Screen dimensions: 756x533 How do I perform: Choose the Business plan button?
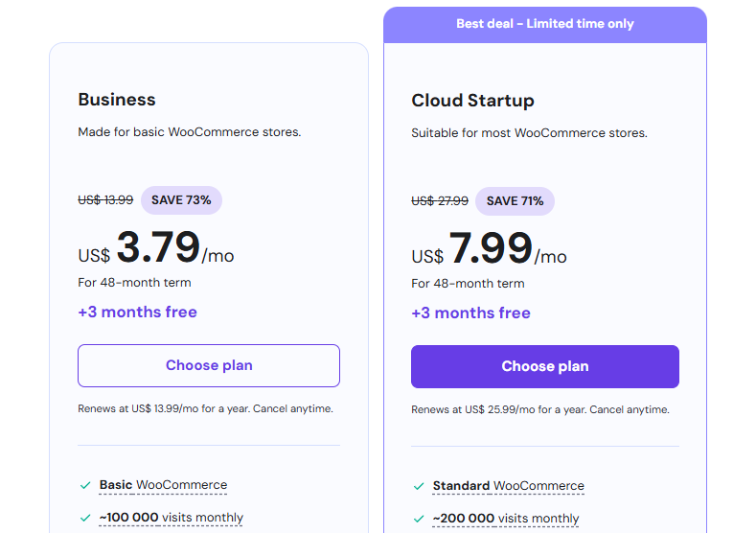(x=209, y=365)
